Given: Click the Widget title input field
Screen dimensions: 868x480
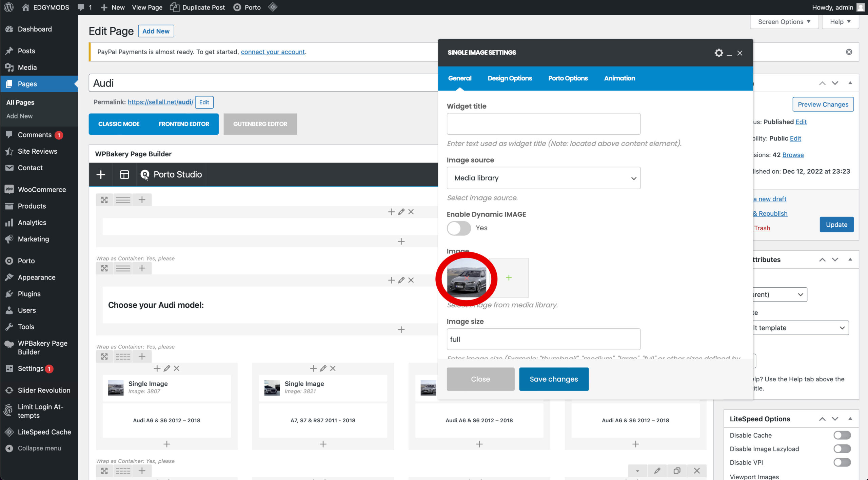Looking at the screenshot, I should point(544,124).
